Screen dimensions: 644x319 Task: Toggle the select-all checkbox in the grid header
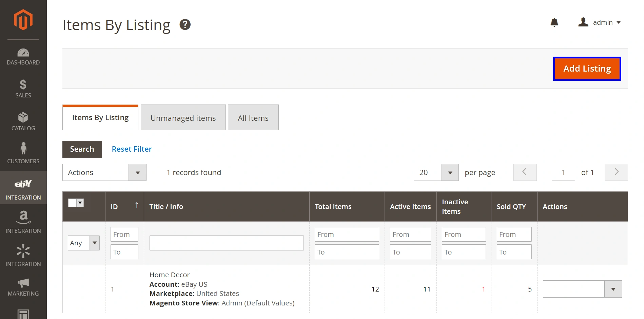click(x=72, y=202)
